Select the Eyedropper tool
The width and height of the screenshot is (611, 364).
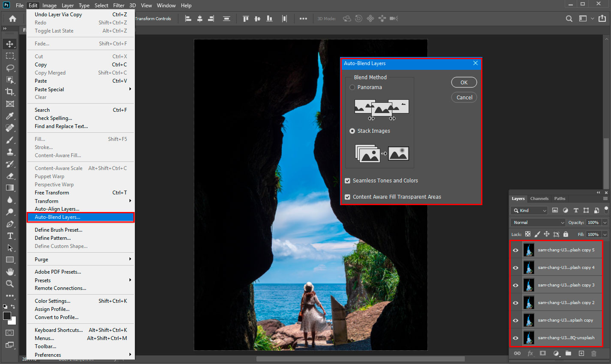[x=10, y=116]
